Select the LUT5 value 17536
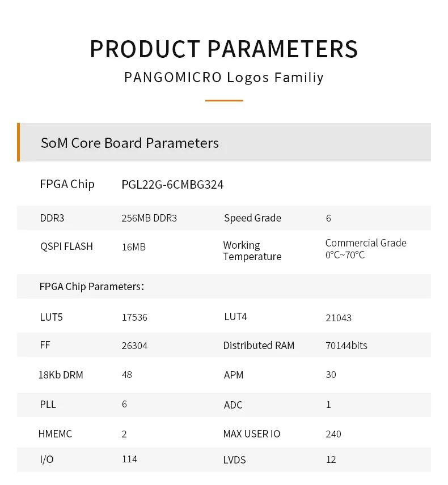Screen dimensions: 448x485 134,317
